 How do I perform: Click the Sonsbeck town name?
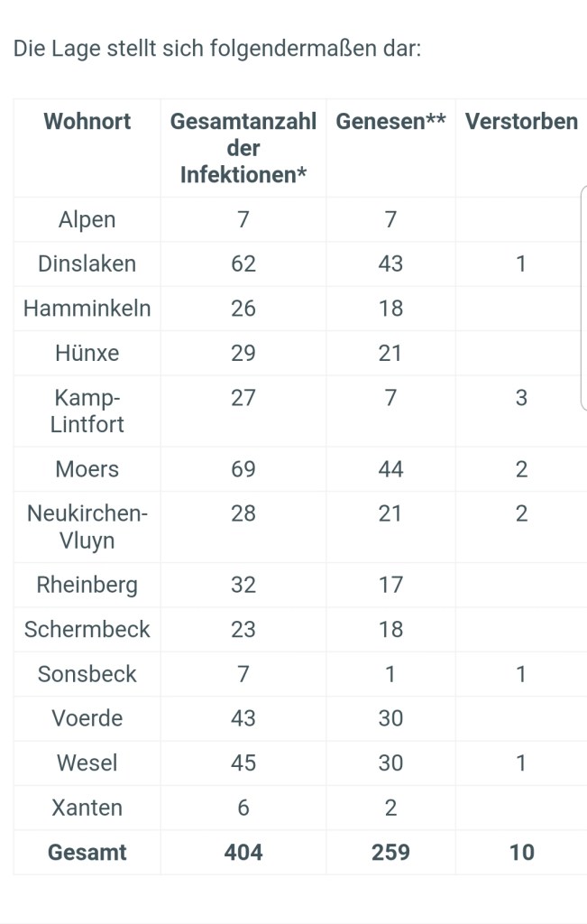pos(87,673)
